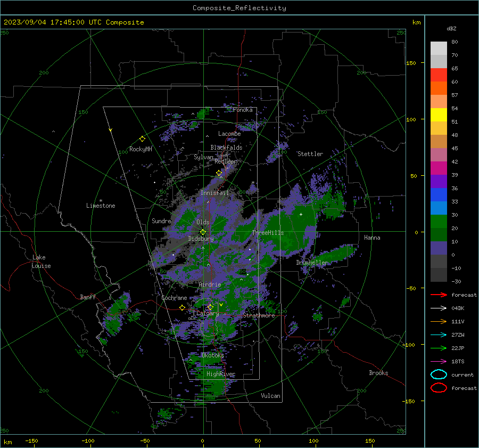Select the Stettler label
Image resolution: width=479 pixels, height=448 pixels.
point(310,154)
